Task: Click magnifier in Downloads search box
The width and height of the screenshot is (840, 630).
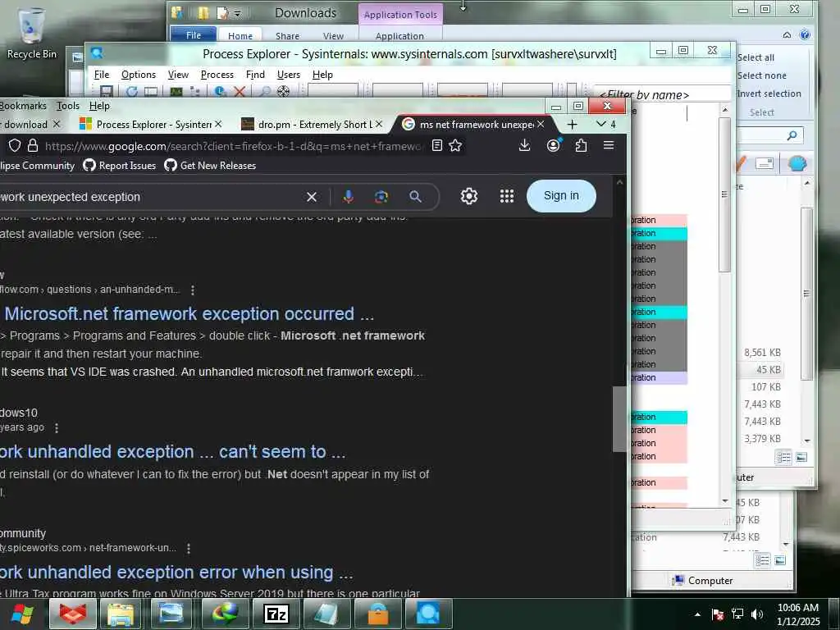Action: point(792,135)
